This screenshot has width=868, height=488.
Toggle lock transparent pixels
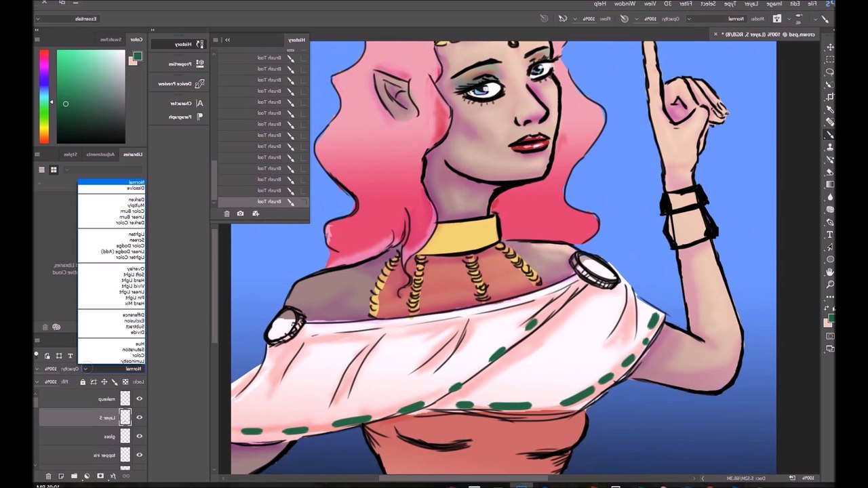point(125,382)
